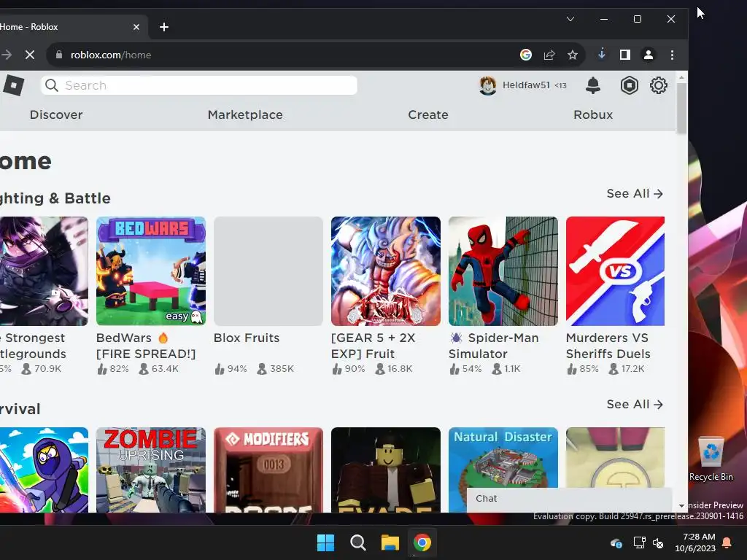Click the Zombie Uprising thumbnail
The image size is (747, 560).
click(150, 470)
